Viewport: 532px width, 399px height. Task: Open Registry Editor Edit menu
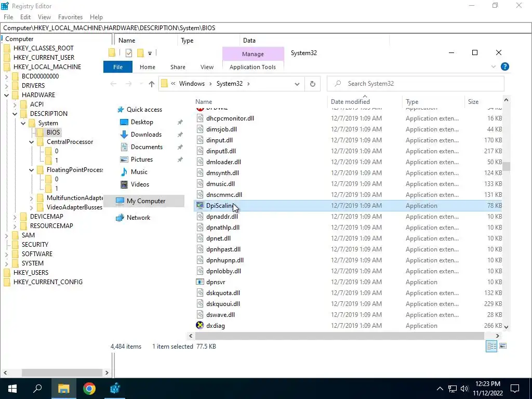tap(25, 17)
